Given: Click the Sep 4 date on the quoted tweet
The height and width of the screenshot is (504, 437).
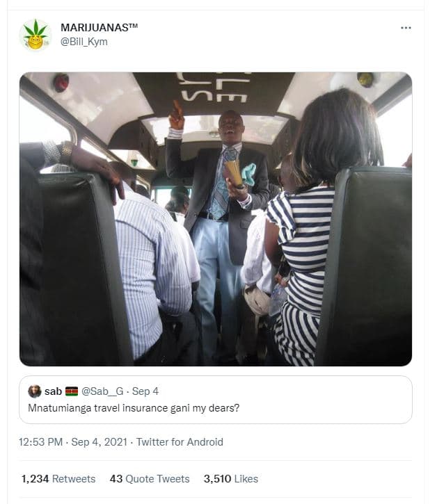Looking at the screenshot, I should pos(145,391).
